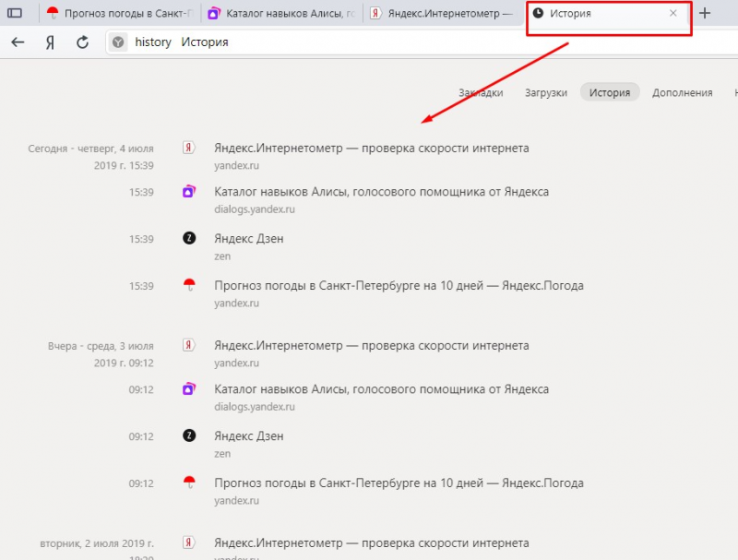Click the purple Alice icon at 15:39
Image resolution: width=738 pixels, height=560 pixels.
pos(189,192)
